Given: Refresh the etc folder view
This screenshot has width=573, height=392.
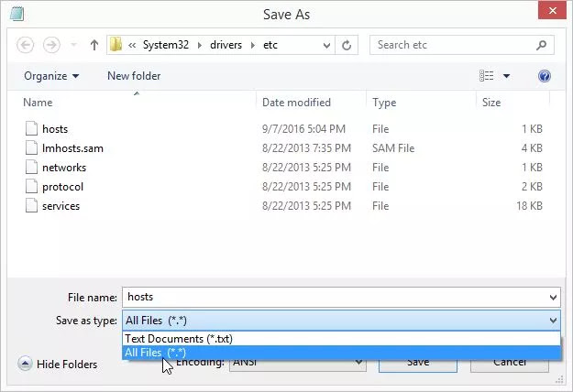Looking at the screenshot, I should tap(347, 45).
